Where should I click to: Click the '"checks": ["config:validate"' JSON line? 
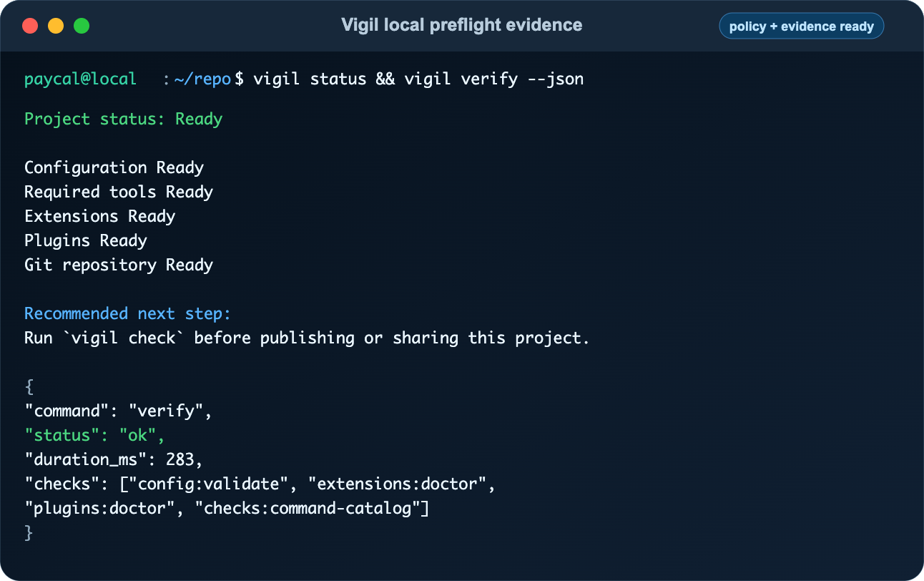pyautogui.click(x=260, y=484)
